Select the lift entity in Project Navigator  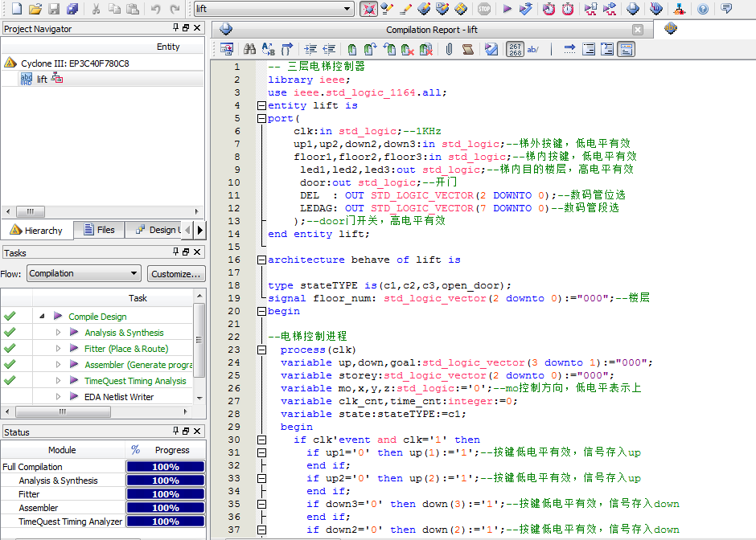point(42,80)
